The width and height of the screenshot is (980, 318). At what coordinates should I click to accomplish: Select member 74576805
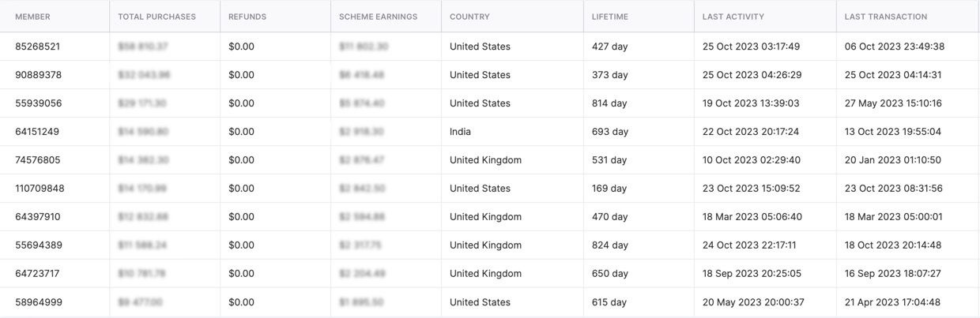point(37,160)
